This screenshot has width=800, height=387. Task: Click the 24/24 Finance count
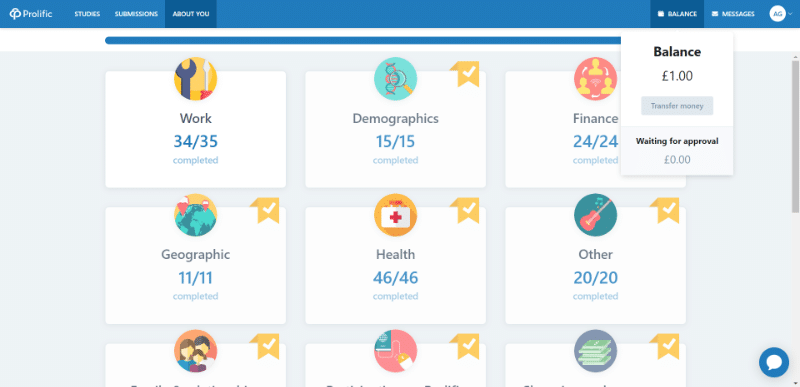pyautogui.click(x=595, y=141)
